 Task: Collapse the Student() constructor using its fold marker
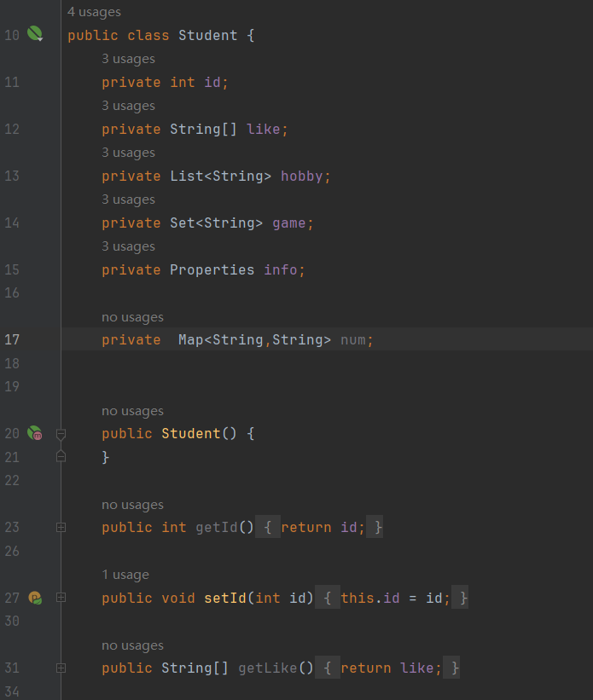61,434
